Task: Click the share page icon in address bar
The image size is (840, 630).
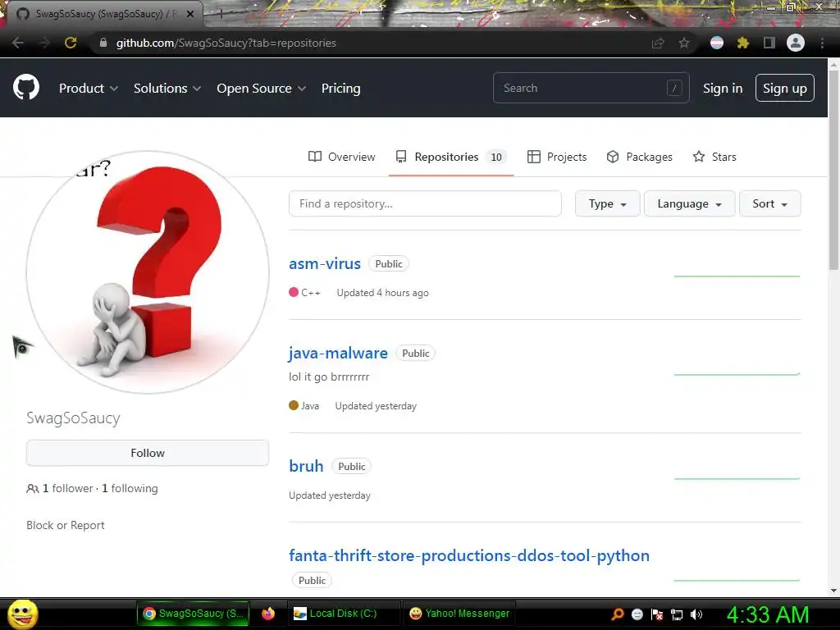Action: pos(658,43)
